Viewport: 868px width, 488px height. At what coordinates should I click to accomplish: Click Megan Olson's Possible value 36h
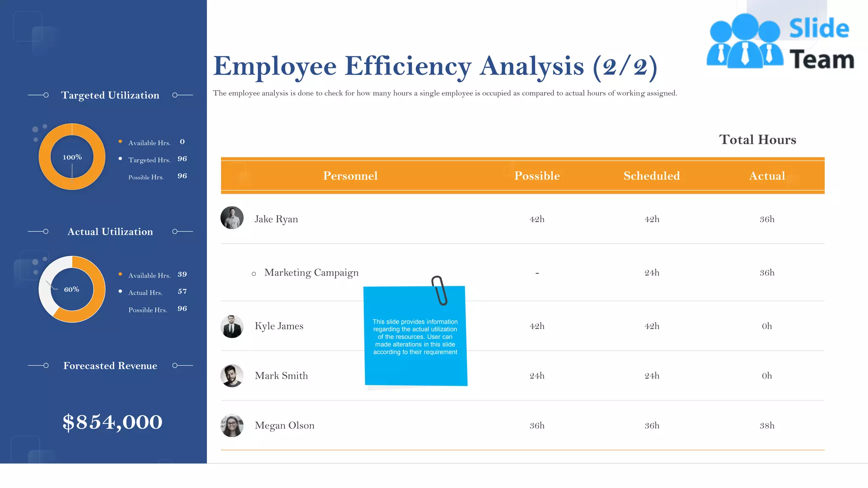[537, 425]
